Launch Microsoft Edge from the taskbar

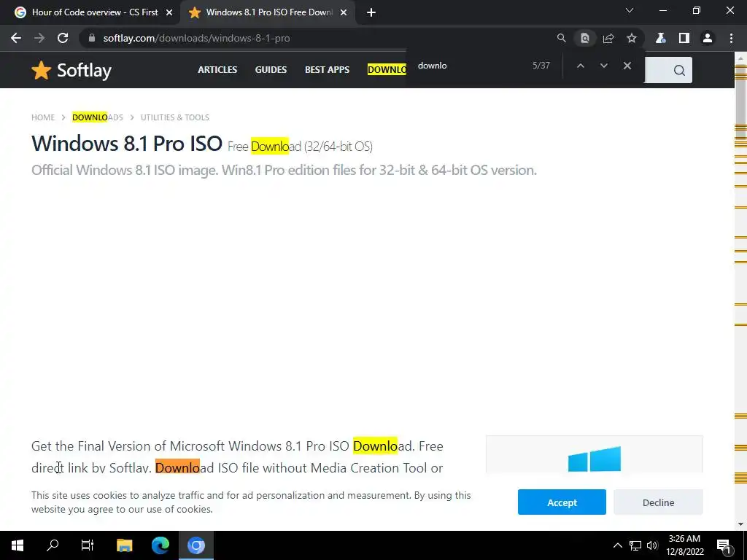tap(160, 545)
